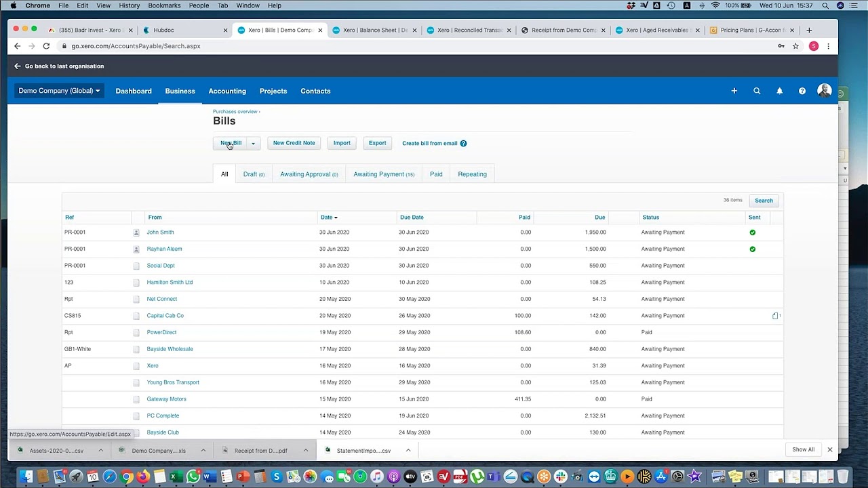868x488 pixels.
Task: Open the New Bill dropdown arrow
Action: pos(253,143)
